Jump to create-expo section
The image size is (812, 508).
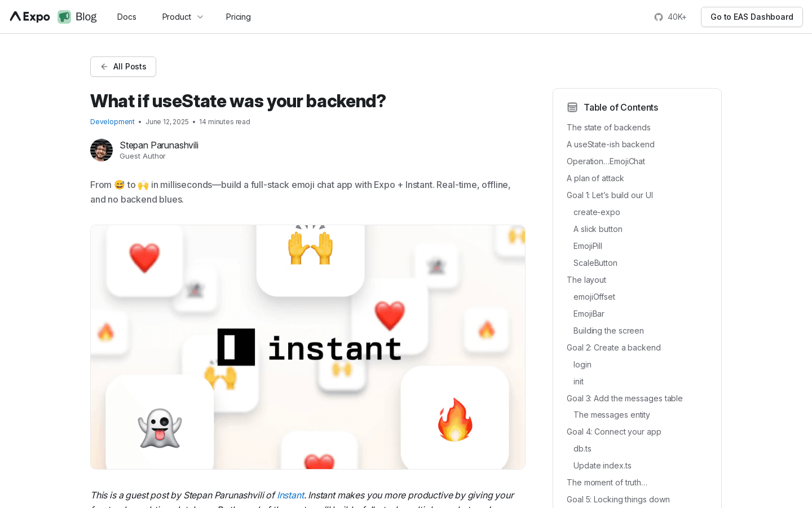[597, 212]
